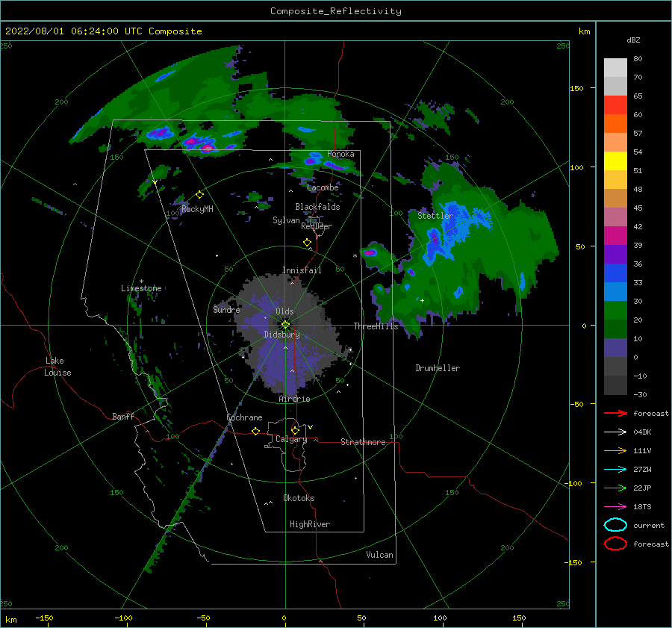Viewport: 672px width, 628px height.
Task: Click the Innisfail city label
Action: [302, 270]
